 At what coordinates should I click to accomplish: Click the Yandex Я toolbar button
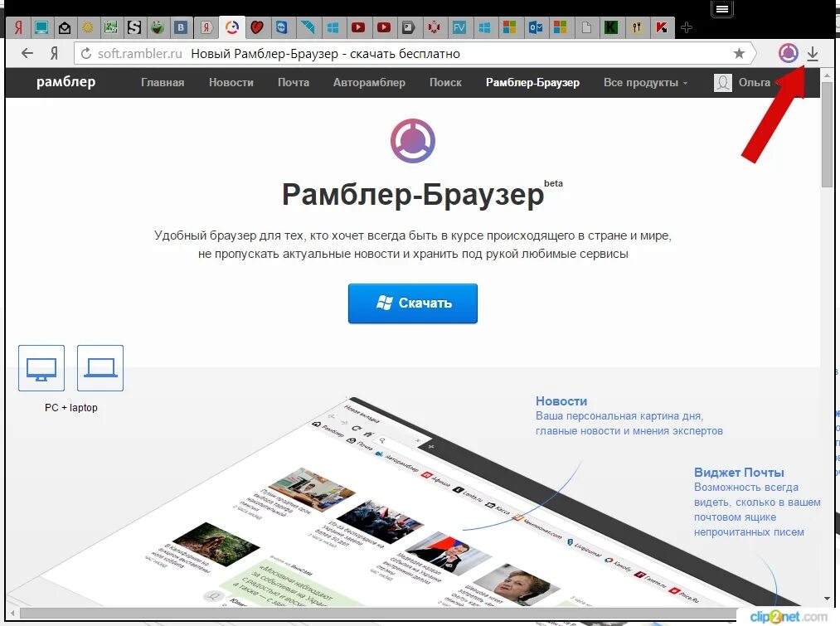(x=54, y=53)
